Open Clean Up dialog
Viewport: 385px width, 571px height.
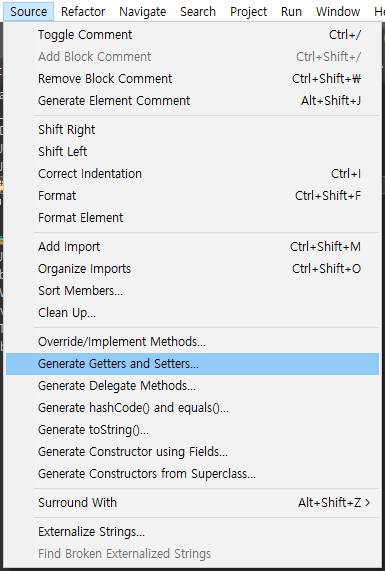(192, 312)
